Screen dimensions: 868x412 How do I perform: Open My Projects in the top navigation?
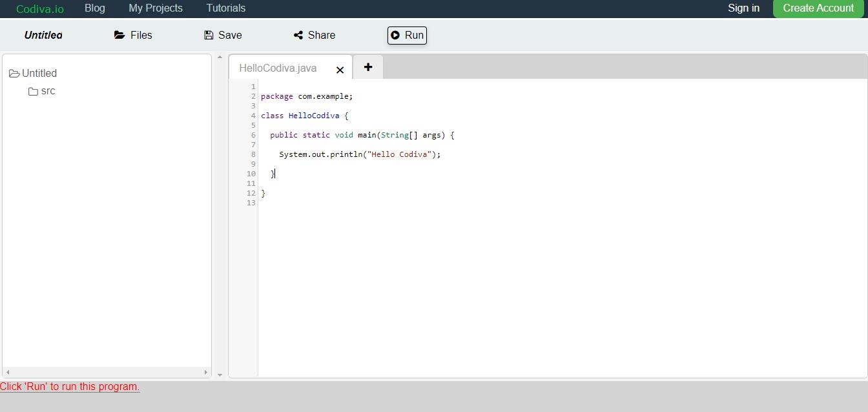pyautogui.click(x=156, y=8)
